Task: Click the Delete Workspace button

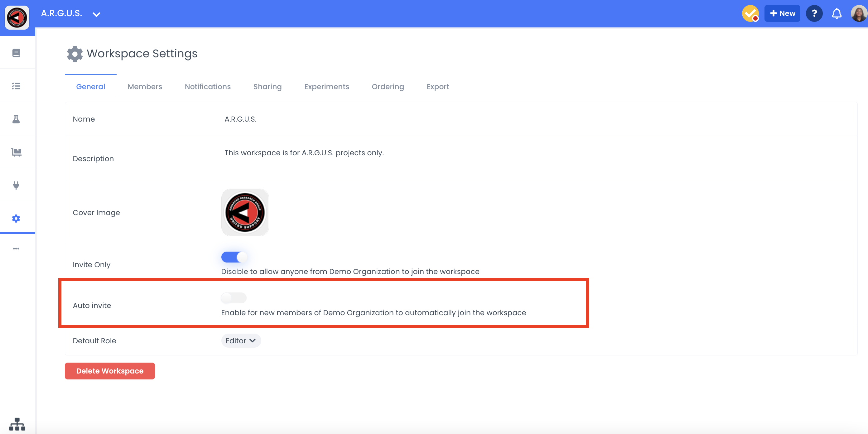Action: click(109, 371)
